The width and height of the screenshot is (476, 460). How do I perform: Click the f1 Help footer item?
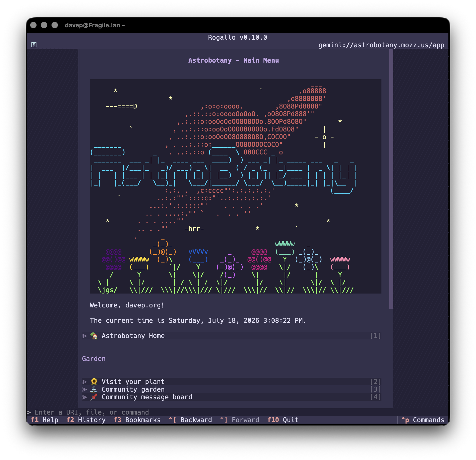coord(45,420)
